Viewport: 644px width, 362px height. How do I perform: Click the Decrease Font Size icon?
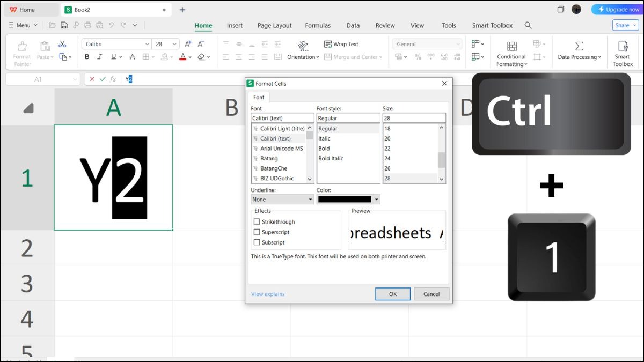pyautogui.click(x=201, y=44)
